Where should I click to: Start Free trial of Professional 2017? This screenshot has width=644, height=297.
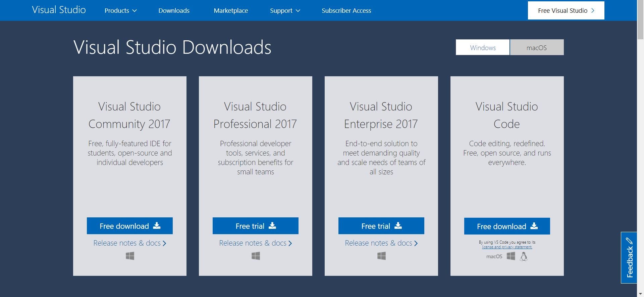[256, 226]
